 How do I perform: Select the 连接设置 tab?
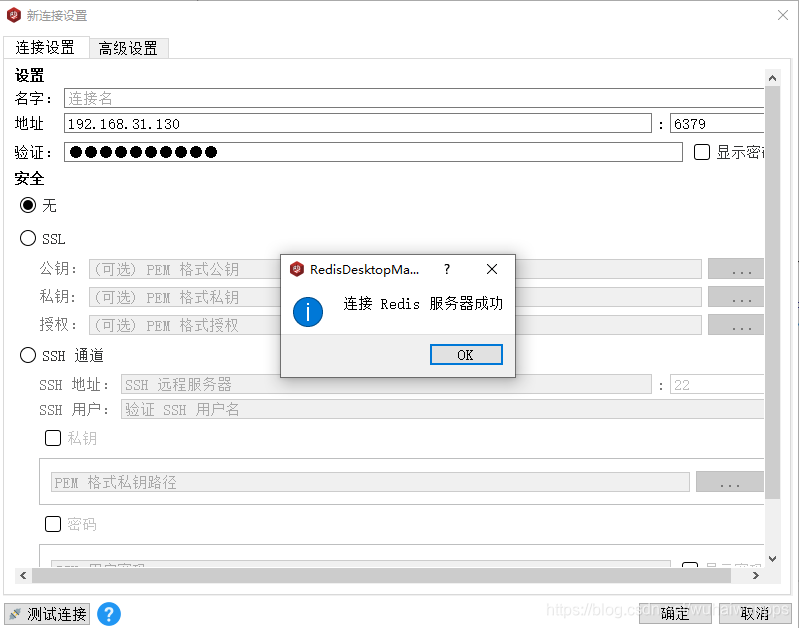45,47
